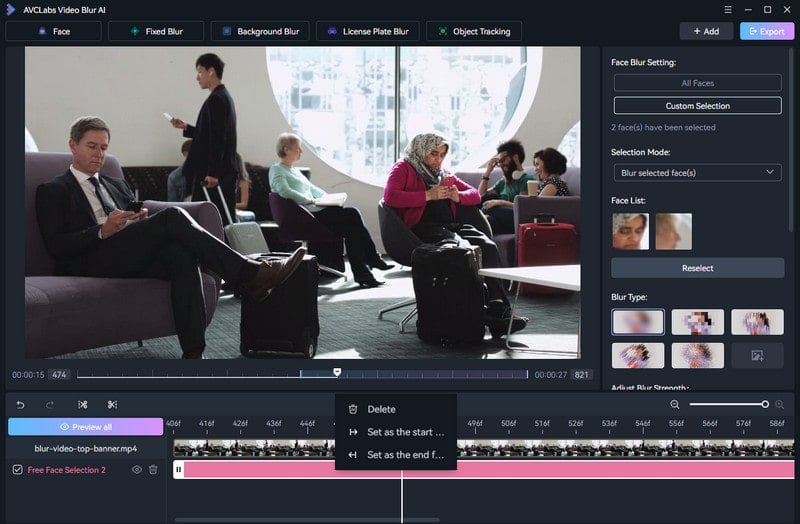This screenshot has width=800, height=524.
Task: Choose the second blur type in top row
Action: pos(697,322)
